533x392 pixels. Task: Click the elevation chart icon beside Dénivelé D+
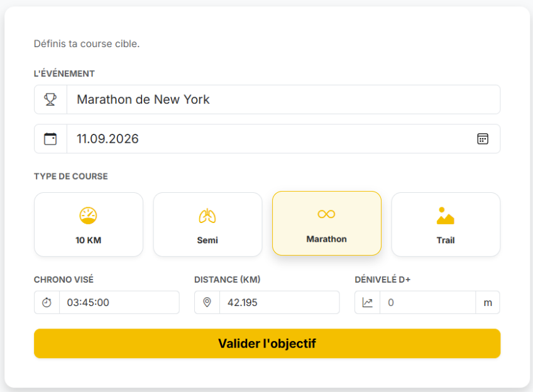[x=366, y=302]
